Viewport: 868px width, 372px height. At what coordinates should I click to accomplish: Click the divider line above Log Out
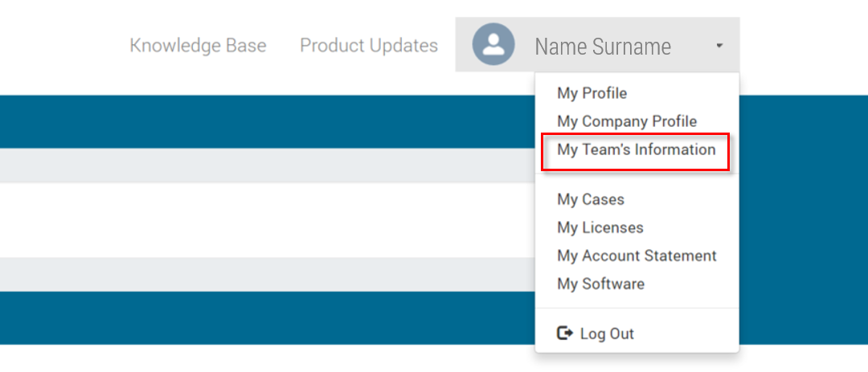pos(637,308)
